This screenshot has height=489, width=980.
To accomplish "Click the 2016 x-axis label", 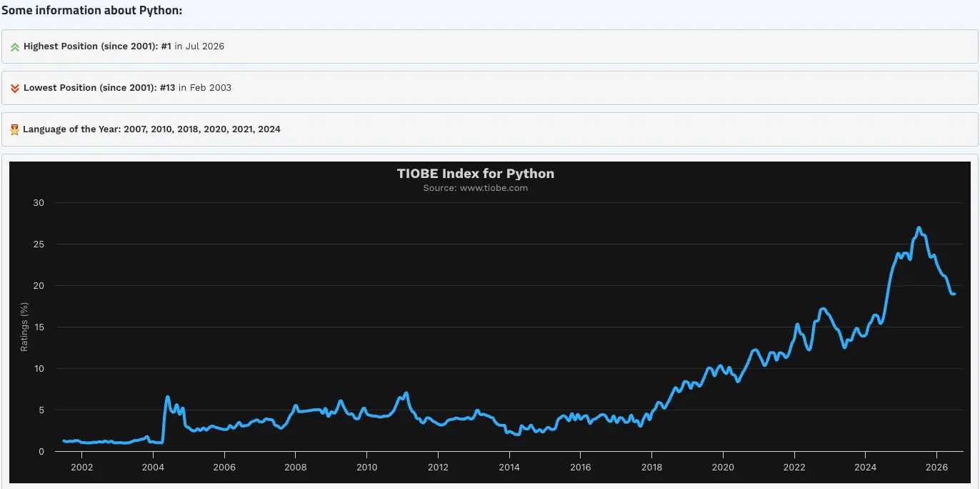I will [581, 467].
